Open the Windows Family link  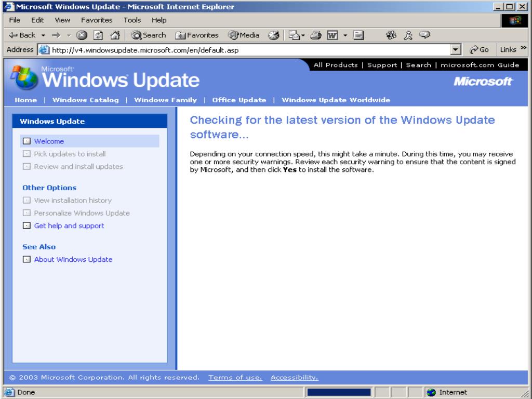click(165, 100)
